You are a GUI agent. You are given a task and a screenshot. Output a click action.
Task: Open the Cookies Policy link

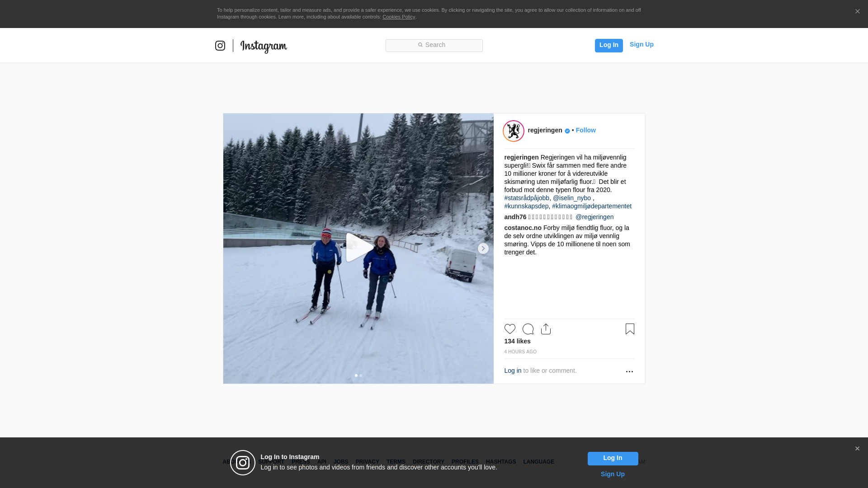pos(399,17)
